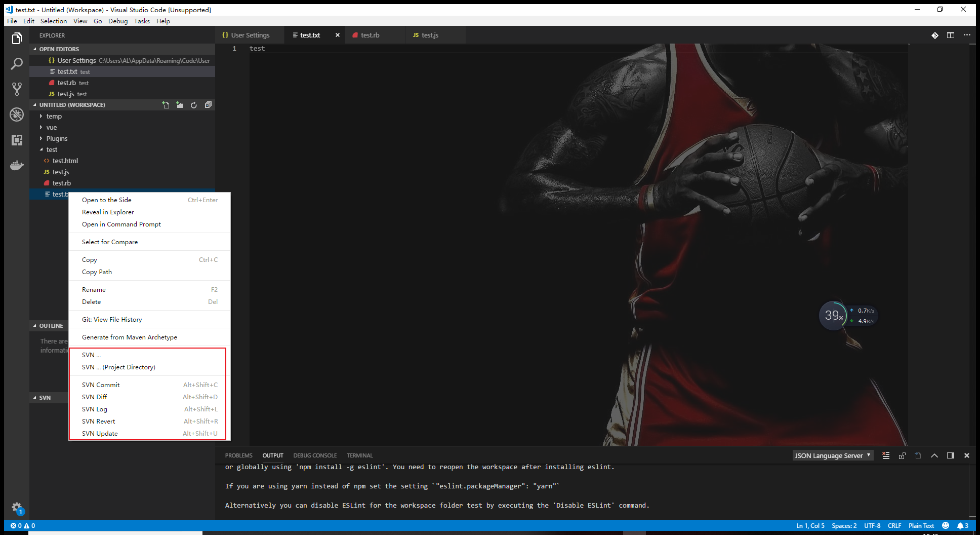Collapse the OUTLINE section
The height and width of the screenshot is (535, 980).
(49, 326)
